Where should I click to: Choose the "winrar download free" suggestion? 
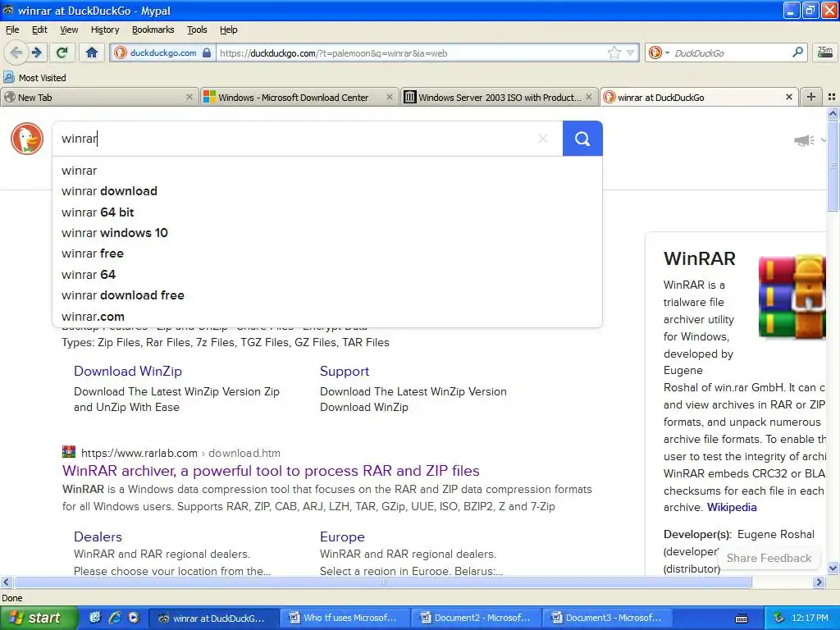click(x=326, y=295)
